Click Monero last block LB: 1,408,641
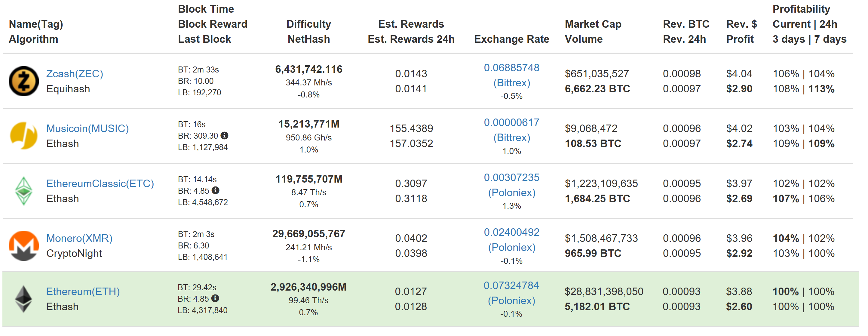 click(x=203, y=257)
